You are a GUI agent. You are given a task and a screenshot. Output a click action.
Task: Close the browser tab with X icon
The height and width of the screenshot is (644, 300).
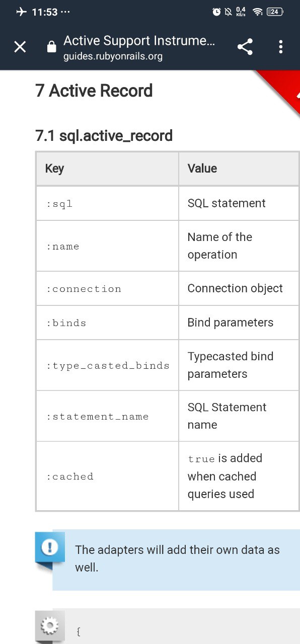click(20, 47)
